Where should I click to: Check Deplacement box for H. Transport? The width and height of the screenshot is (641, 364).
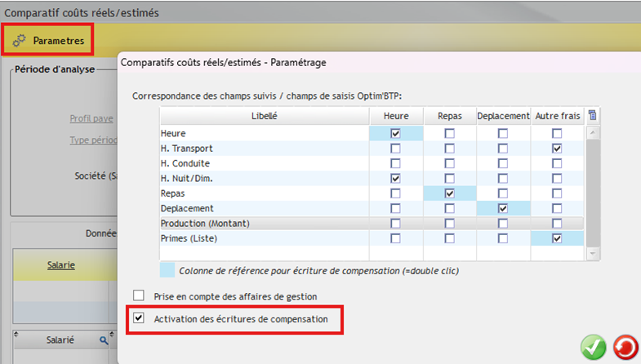[503, 149]
